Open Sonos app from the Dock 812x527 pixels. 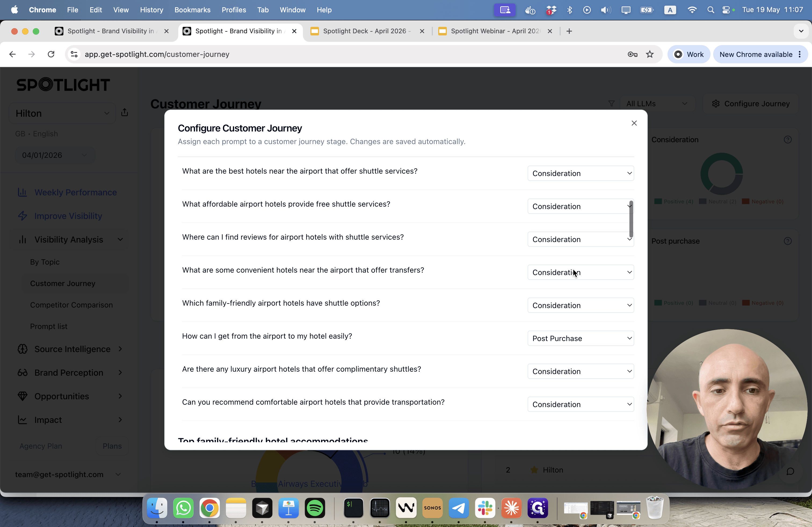pyautogui.click(x=432, y=508)
